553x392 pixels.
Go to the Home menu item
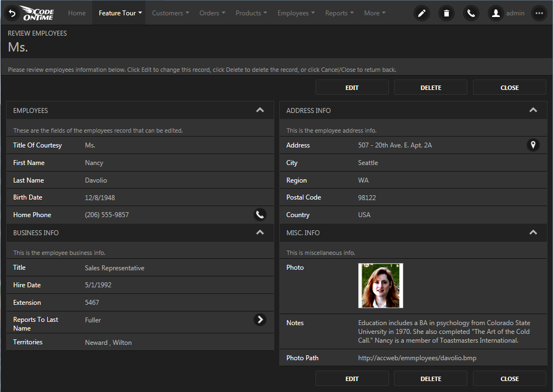click(x=77, y=13)
